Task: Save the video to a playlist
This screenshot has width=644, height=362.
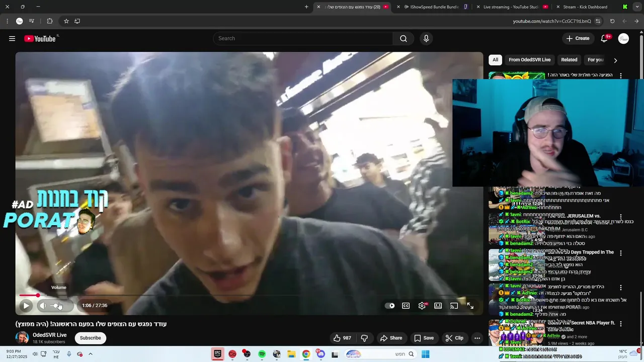Action: coord(424,338)
